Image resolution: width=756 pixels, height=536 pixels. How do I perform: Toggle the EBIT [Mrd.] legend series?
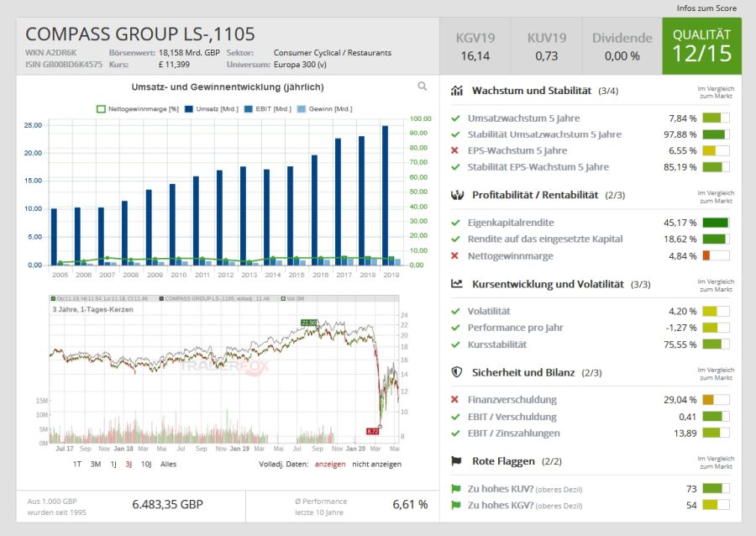pyautogui.click(x=268, y=109)
